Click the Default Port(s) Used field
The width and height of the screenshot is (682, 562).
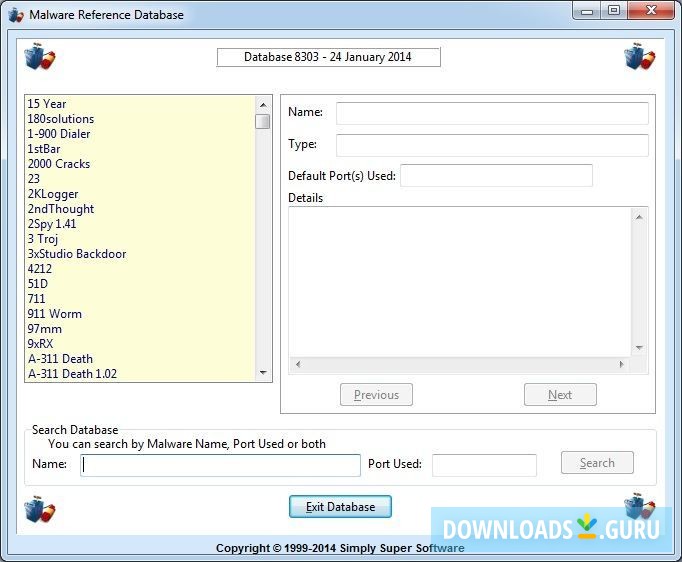tap(496, 175)
